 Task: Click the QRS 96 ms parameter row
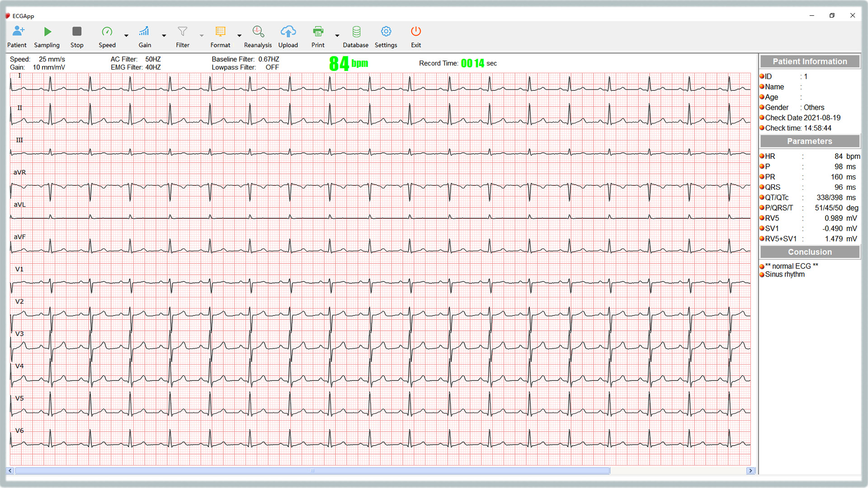click(x=810, y=187)
